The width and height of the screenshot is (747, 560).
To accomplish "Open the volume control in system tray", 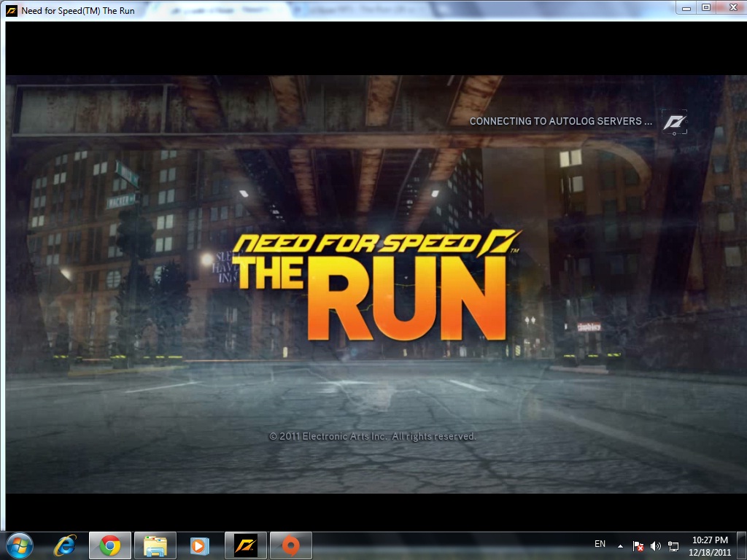I will pos(656,545).
